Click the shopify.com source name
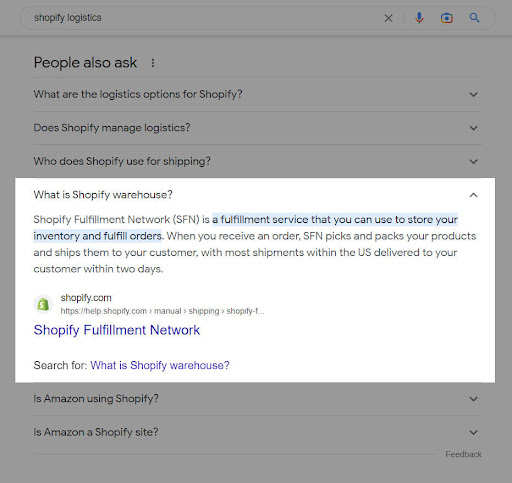This screenshot has width=512, height=483. pyautogui.click(x=86, y=298)
